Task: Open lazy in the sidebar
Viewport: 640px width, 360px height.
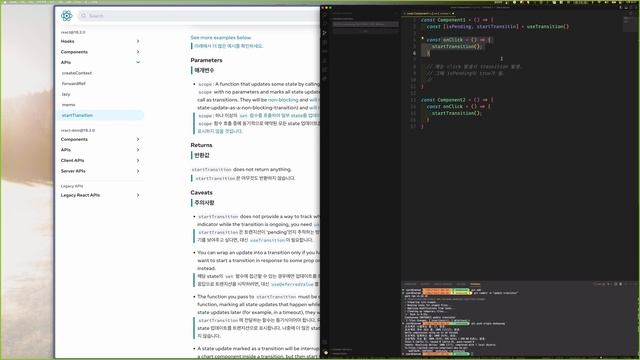Action: [x=66, y=94]
